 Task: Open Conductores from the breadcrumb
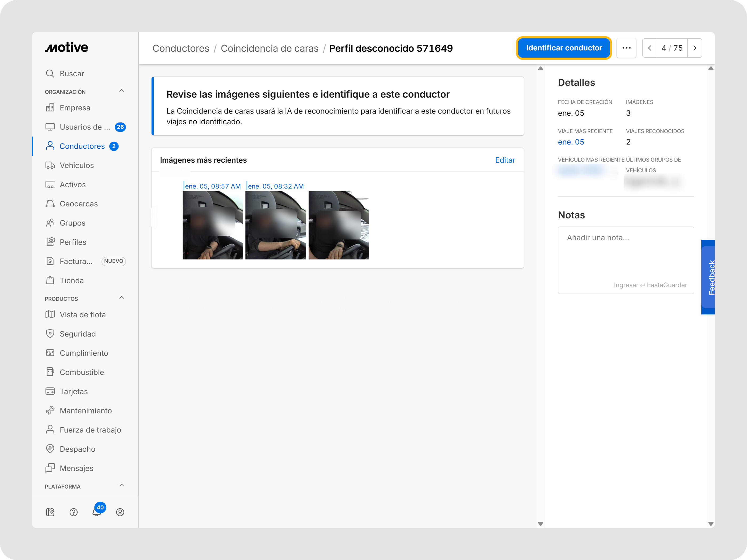click(x=181, y=48)
